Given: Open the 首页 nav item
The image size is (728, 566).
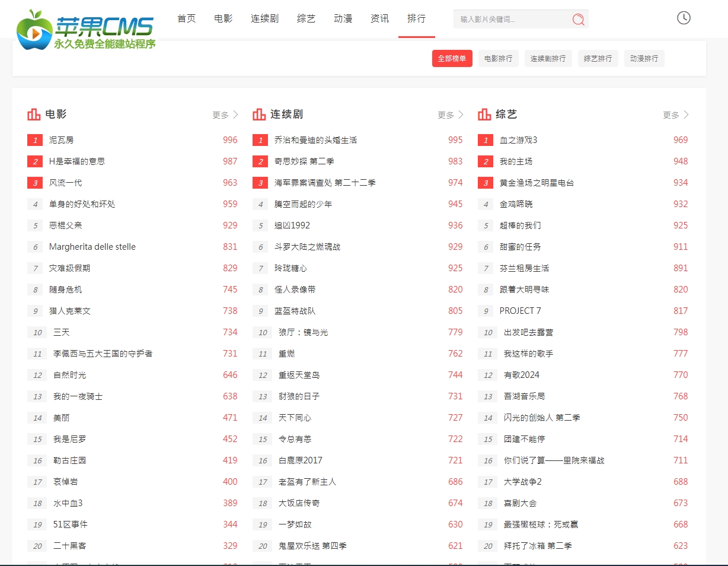Looking at the screenshot, I should click(186, 18).
